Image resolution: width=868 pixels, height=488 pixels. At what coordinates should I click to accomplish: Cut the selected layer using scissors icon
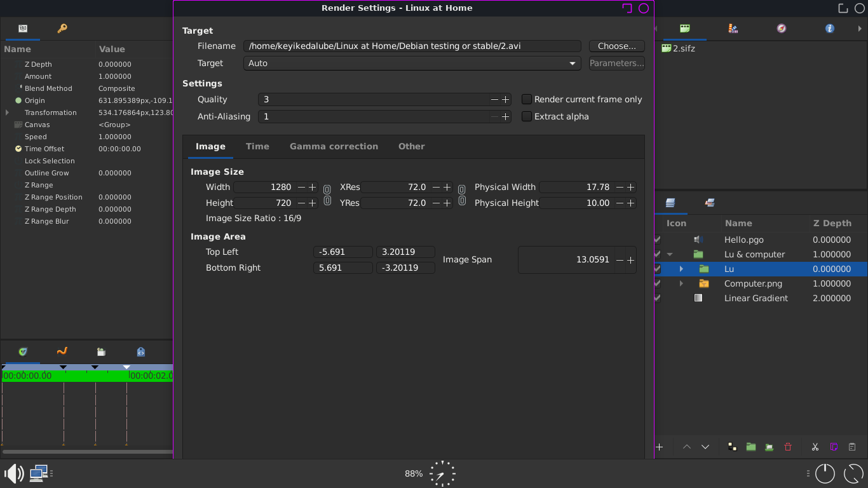point(815,447)
